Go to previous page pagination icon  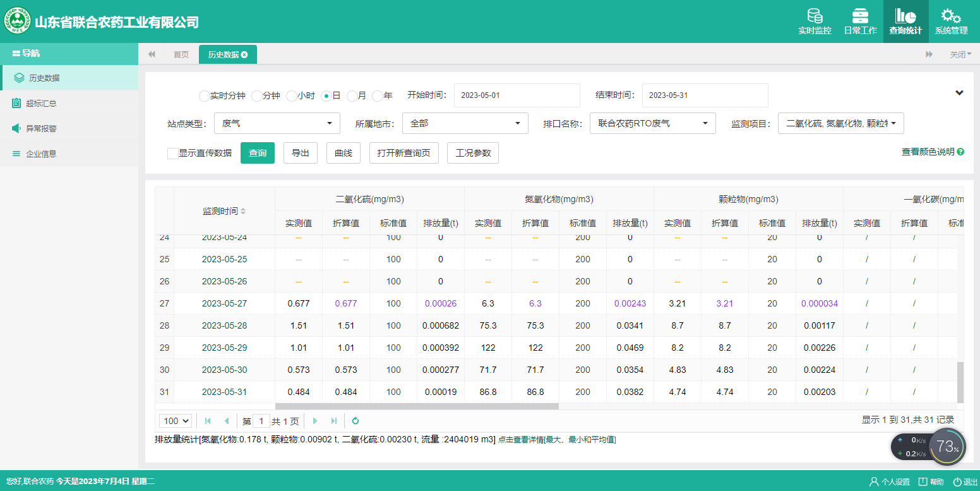click(x=226, y=421)
